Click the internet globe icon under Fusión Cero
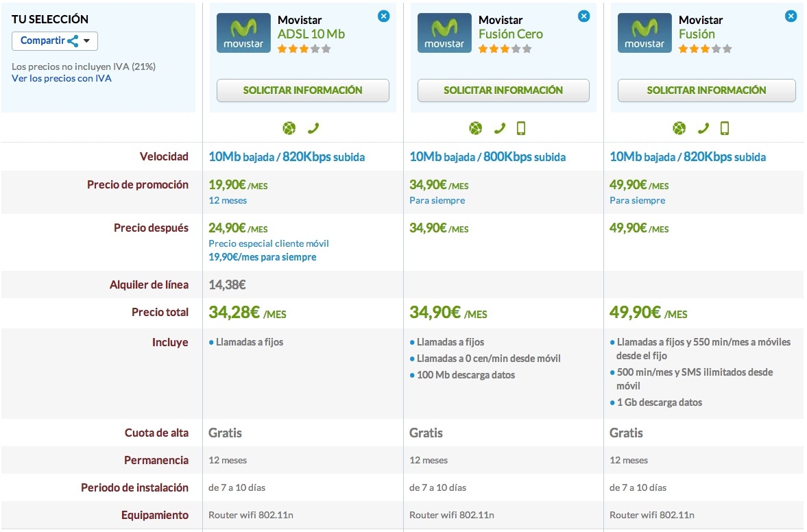The width and height of the screenshot is (807, 532). coord(476,128)
